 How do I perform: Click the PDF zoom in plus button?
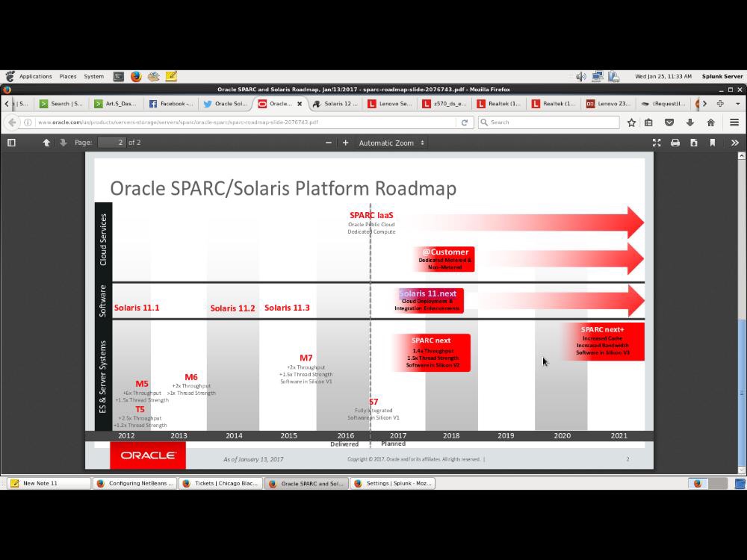click(345, 143)
